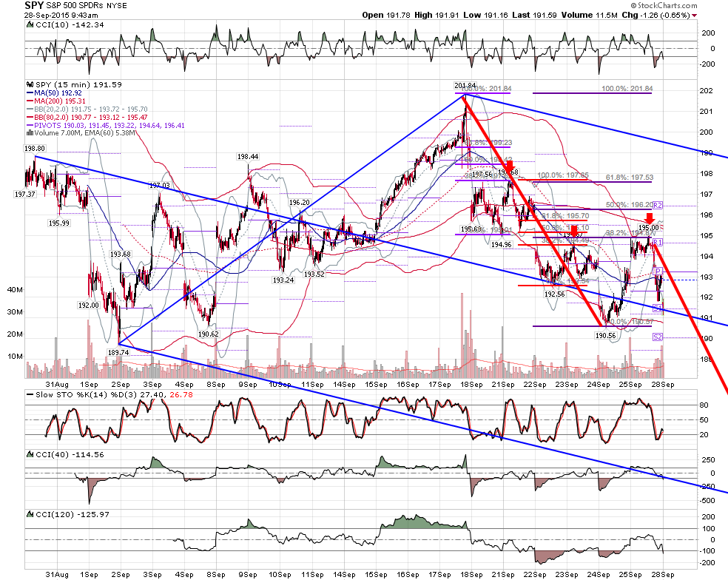
Task: Click the 'Volume 7.00M, EMA(60) 5.38M' legend entry
Action: pyautogui.click(x=84, y=133)
